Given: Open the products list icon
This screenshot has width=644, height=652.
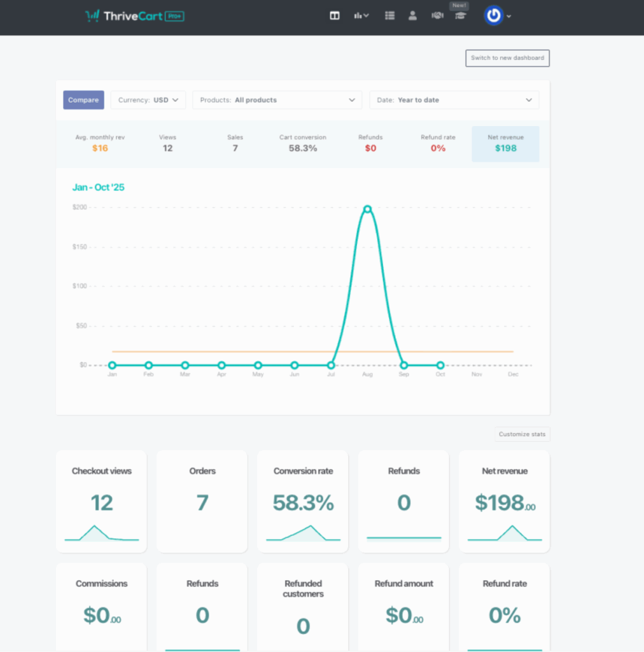Looking at the screenshot, I should tap(389, 16).
